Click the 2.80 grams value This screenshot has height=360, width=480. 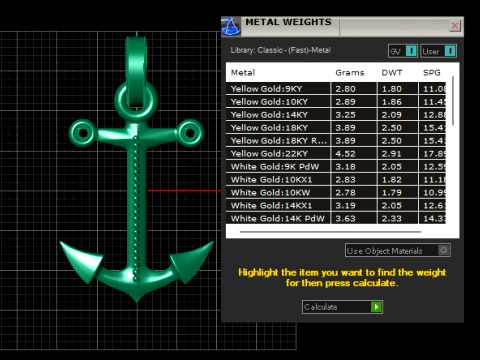tap(345, 89)
